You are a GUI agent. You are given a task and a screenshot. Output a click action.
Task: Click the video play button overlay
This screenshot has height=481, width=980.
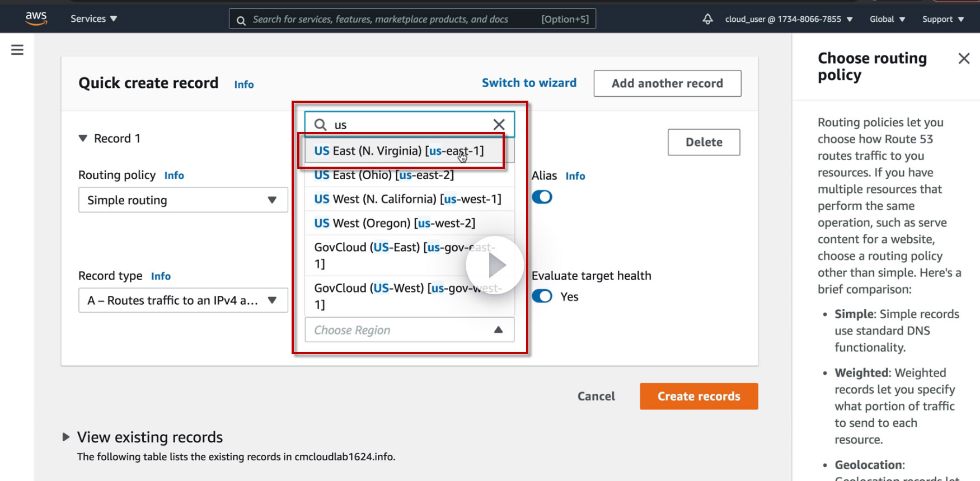(495, 265)
